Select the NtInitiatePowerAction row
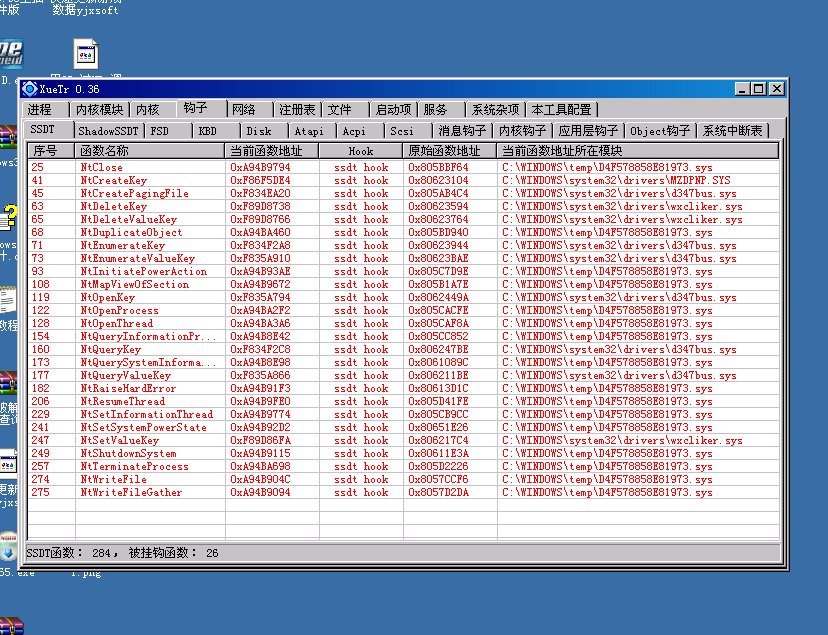This screenshot has height=635, width=828. (403, 271)
